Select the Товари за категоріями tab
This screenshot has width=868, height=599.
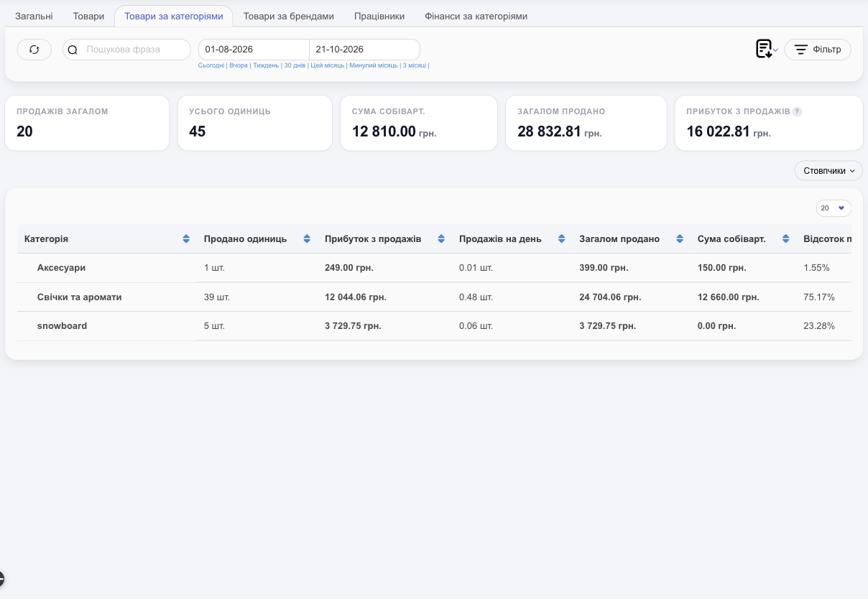pos(174,16)
